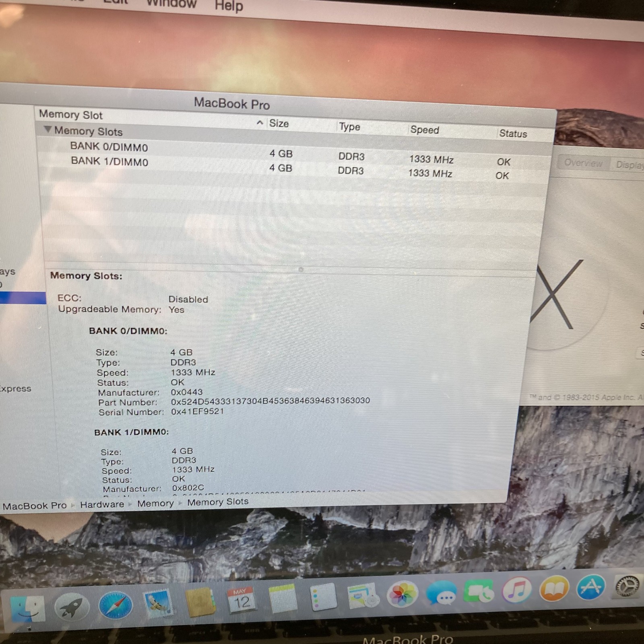This screenshot has width=644, height=644.
Task: Click Part Number value 0x524D5433...
Action: click(x=270, y=401)
